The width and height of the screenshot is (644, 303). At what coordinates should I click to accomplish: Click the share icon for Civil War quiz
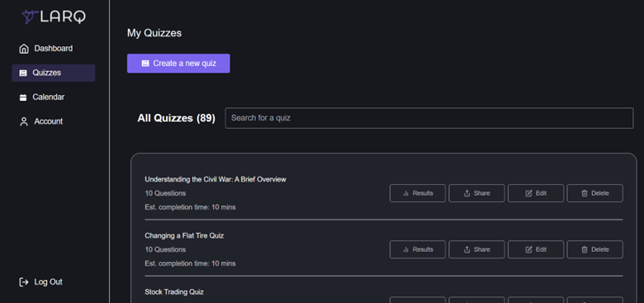[x=466, y=193]
